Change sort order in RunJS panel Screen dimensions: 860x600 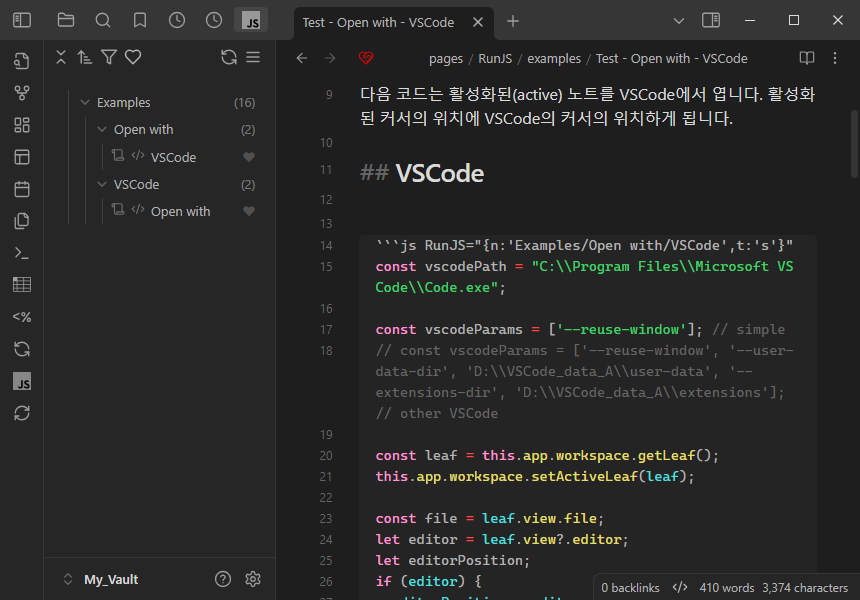click(84, 57)
